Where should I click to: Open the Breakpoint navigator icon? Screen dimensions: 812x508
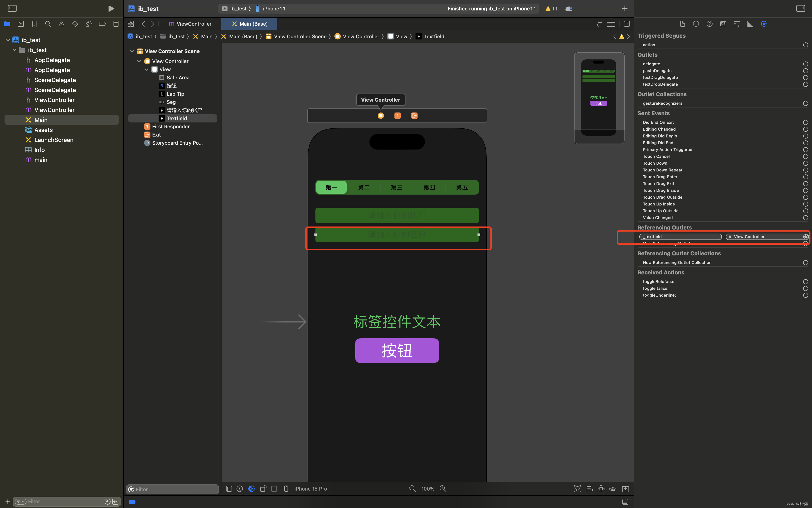point(102,24)
